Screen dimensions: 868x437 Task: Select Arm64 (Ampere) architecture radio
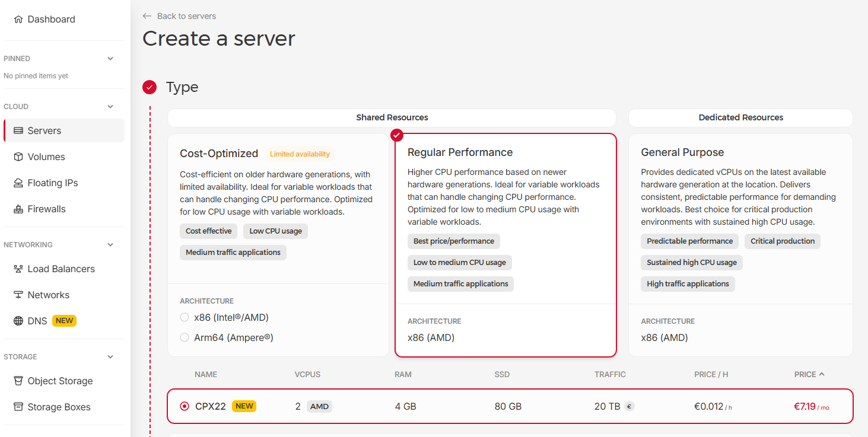(x=185, y=338)
